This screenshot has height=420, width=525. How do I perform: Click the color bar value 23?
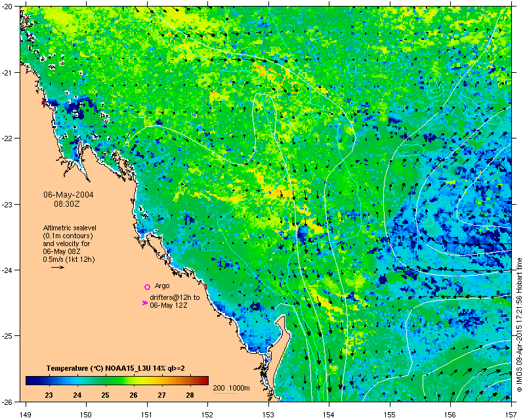click(49, 395)
